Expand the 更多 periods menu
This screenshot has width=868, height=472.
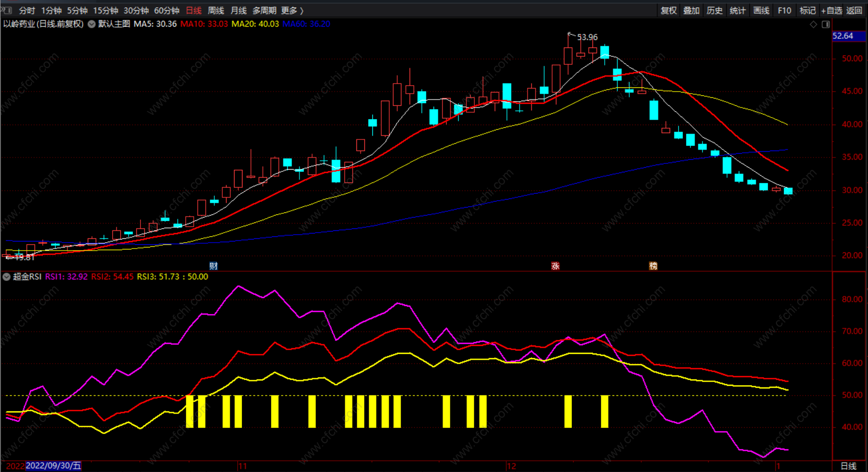pyautogui.click(x=292, y=11)
